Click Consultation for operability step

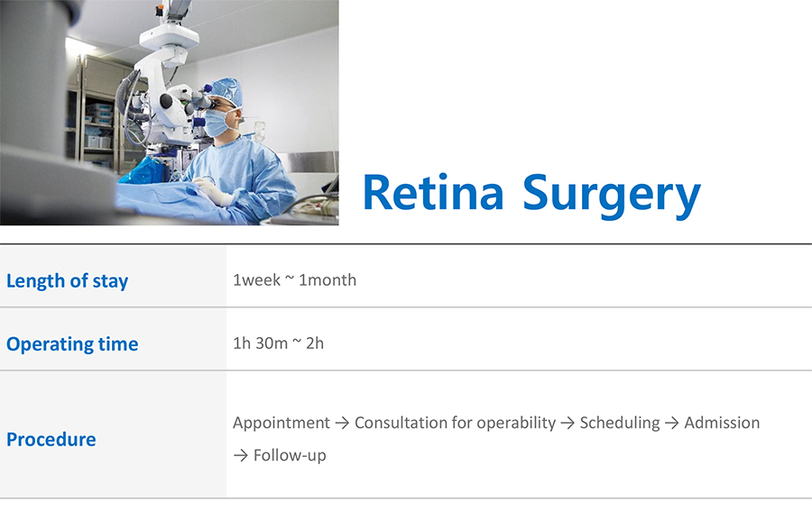click(456, 423)
